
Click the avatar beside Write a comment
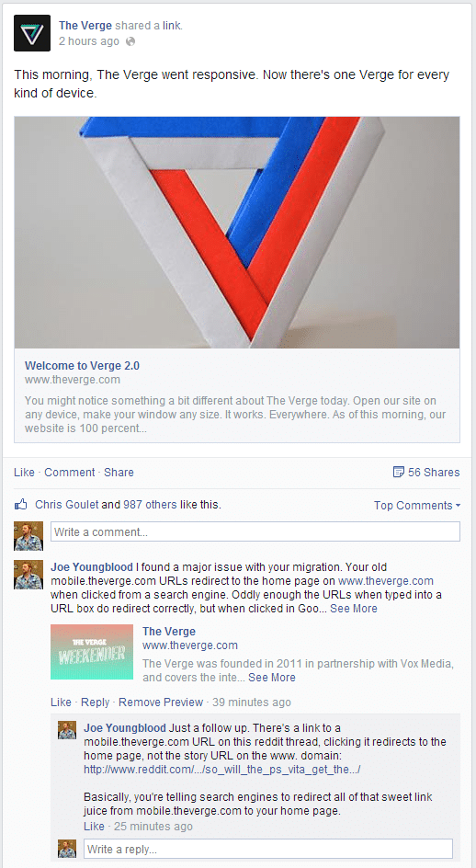pyautogui.click(x=28, y=536)
